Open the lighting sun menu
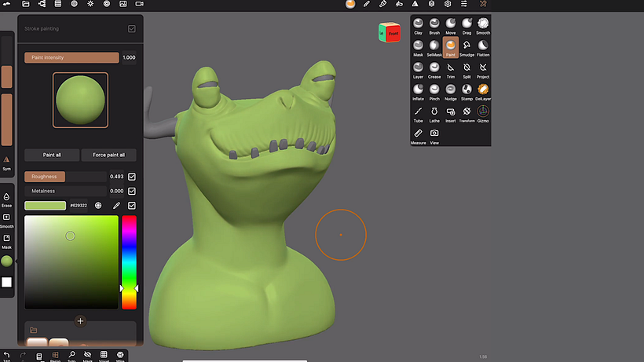The width and height of the screenshot is (644, 362). tap(90, 4)
